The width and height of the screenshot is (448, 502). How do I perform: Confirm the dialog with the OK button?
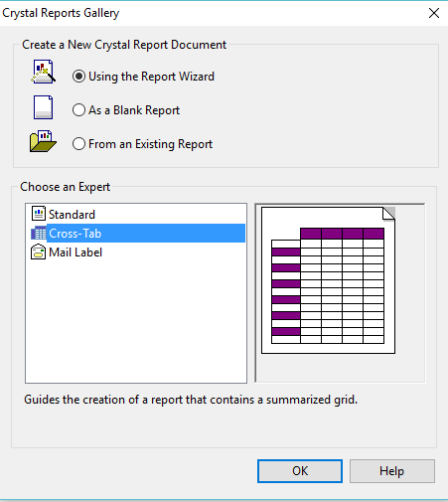point(300,471)
